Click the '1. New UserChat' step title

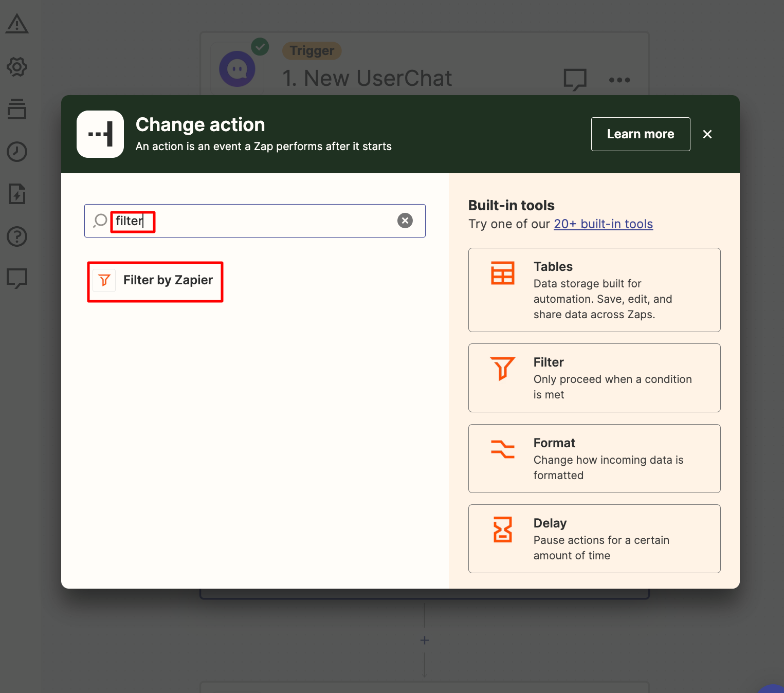coord(368,79)
